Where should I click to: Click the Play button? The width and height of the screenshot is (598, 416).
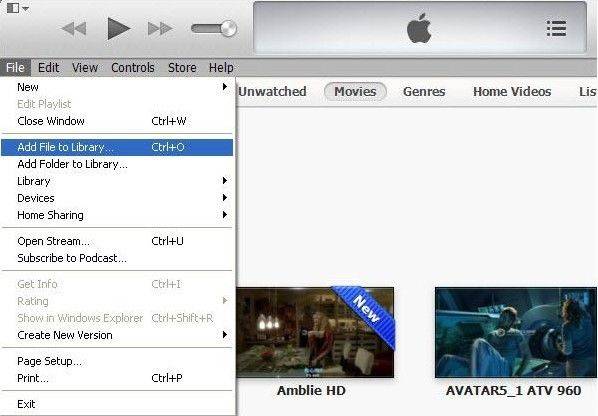[119, 28]
